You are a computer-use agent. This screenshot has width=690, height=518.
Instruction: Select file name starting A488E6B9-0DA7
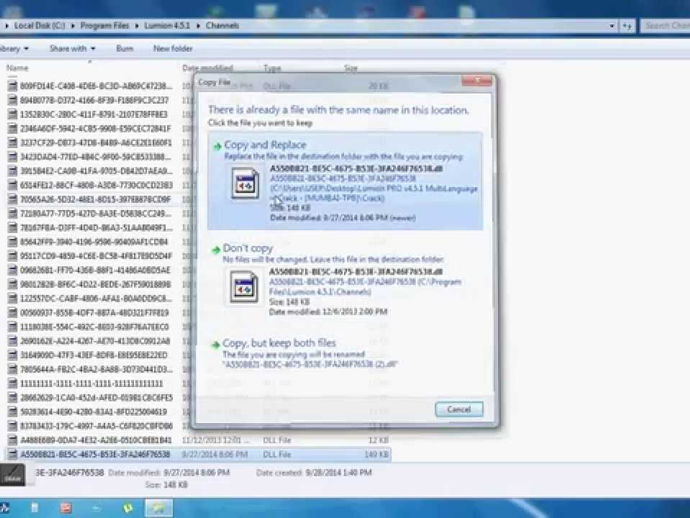96,440
